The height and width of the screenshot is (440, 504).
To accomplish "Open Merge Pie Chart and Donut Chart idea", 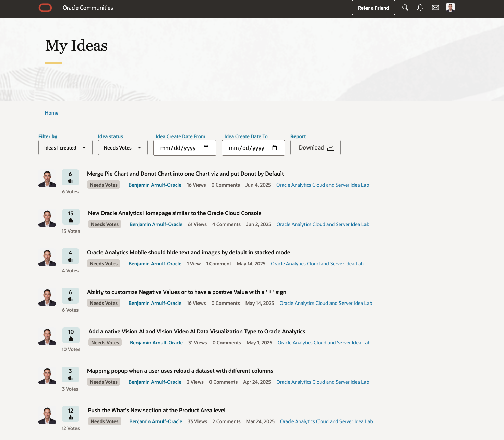I will [x=185, y=174].
